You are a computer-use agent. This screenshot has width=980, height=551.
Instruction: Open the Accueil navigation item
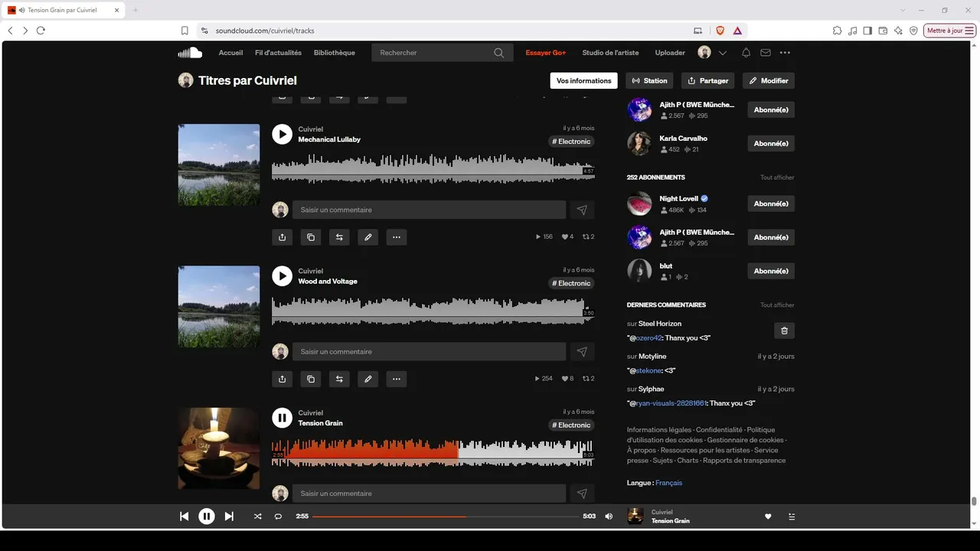tap(230, 53)
